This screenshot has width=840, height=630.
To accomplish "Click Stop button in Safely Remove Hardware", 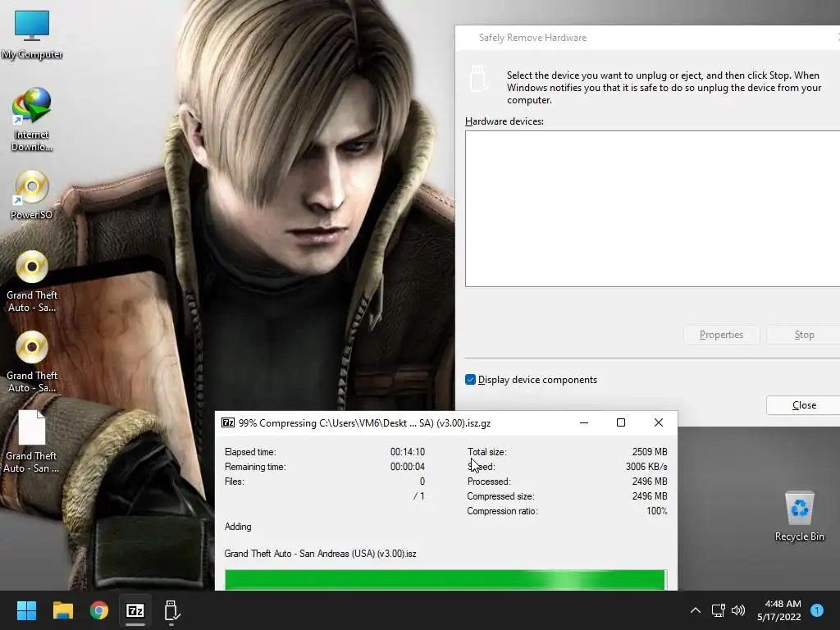I will tap(804, 335).
